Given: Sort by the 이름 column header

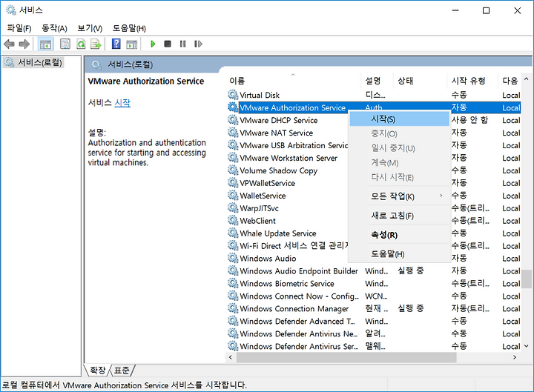Looking at the screenshot, I should (293, 81).
